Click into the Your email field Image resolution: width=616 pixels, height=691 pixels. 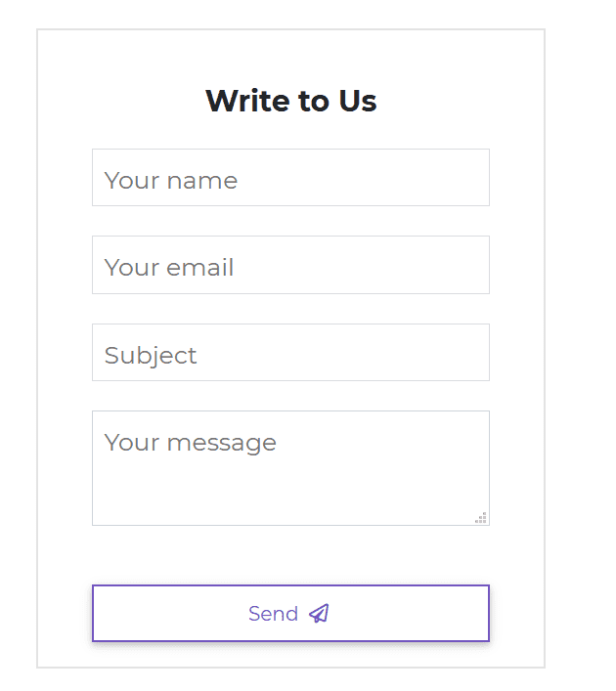pyautogui.click(x=290, y=265)
